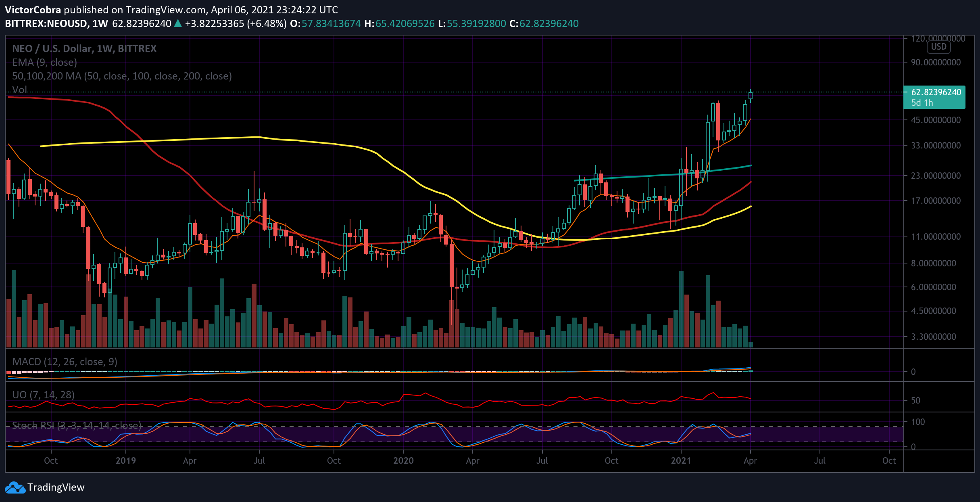Click the 45.00000000 price axis label
The height and width of the screenshot is (502, 980).
(x=936, y=120)
